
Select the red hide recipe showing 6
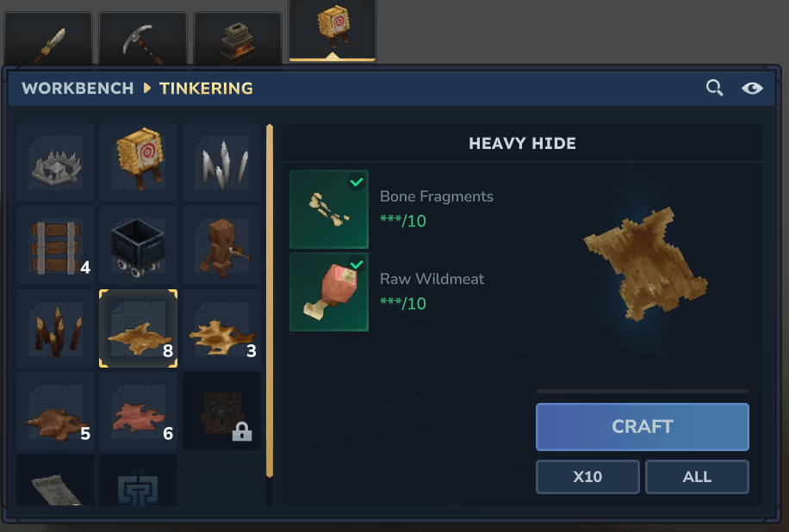pyautogui.click(x=139, y=411)
